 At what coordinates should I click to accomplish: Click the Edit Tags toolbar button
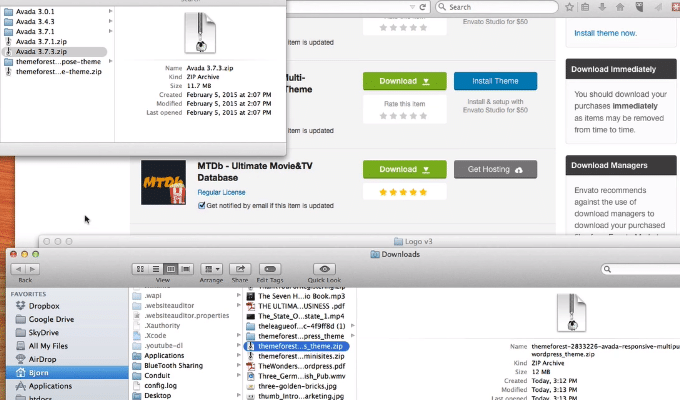(270, 269)
